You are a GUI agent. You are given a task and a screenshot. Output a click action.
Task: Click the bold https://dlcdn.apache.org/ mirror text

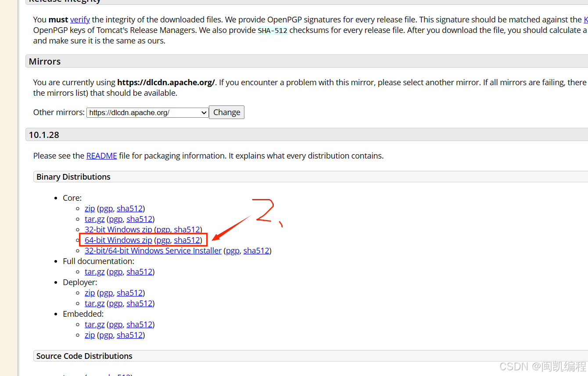click(166, 82)
